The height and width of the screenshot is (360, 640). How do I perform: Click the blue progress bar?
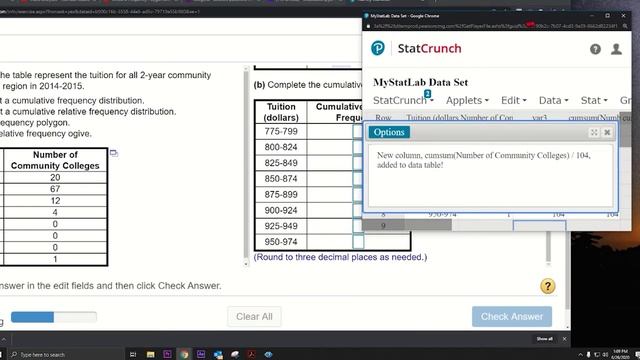(54, 317)
